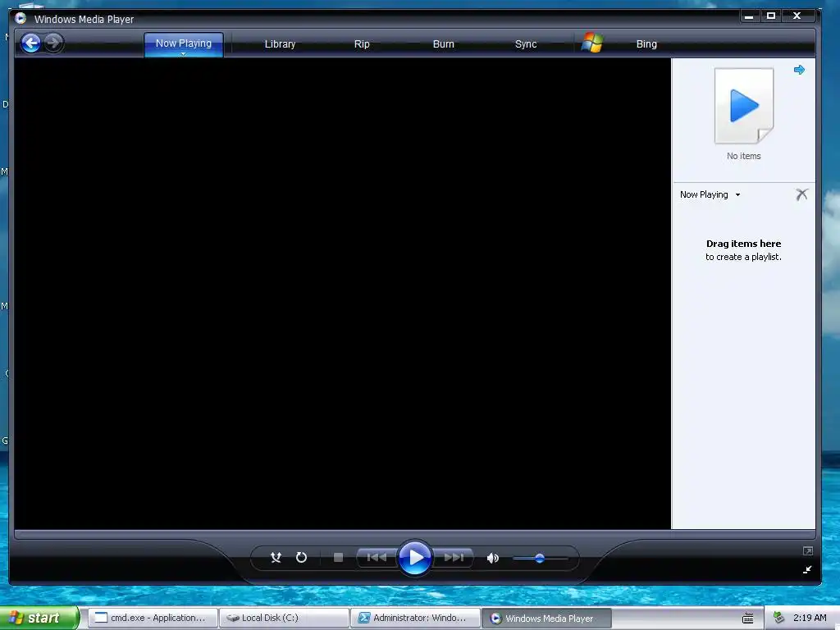Image resolution: width=840 pixels, height=630 pixels.
Task: Open the Rip tab
Action: pos(362,44)
